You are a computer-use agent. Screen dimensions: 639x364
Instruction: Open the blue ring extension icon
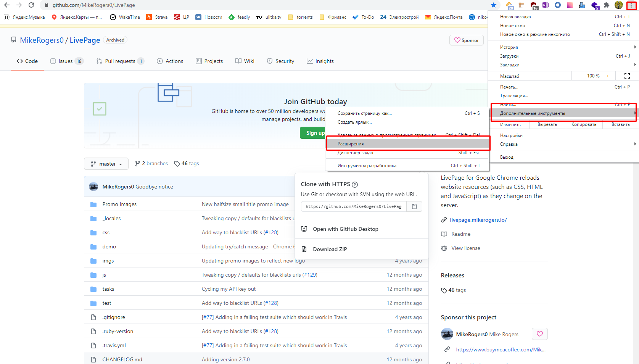point(558,5)
